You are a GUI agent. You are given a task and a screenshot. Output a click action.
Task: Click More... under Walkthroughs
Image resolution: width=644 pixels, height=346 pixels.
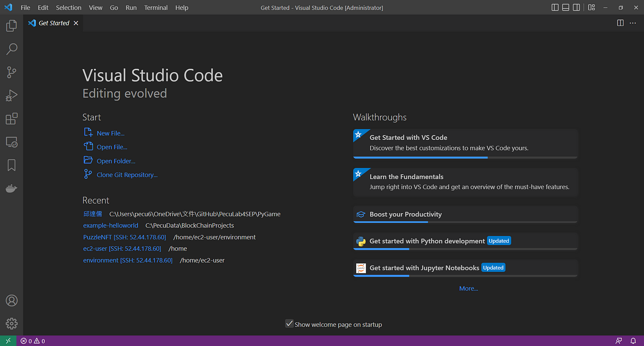click(469, 289)
